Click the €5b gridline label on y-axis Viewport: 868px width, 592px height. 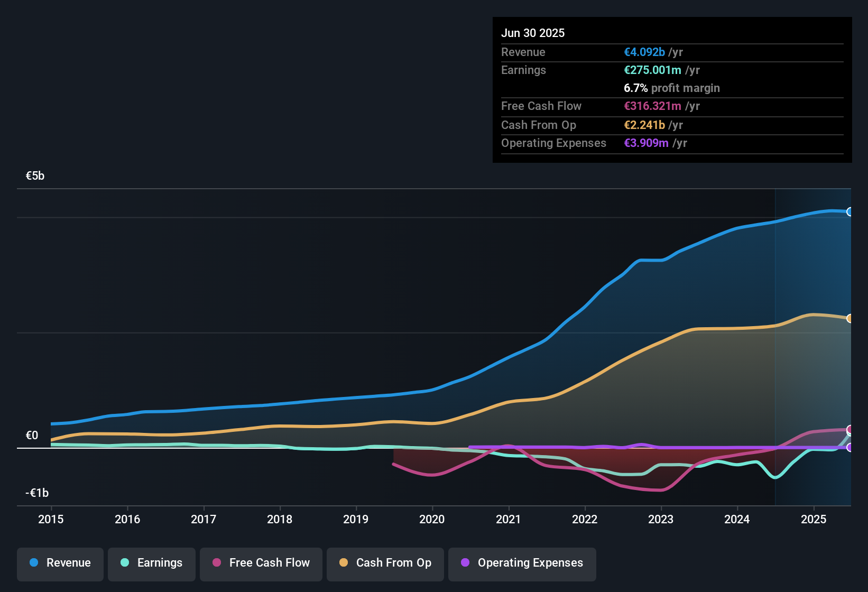35,175
